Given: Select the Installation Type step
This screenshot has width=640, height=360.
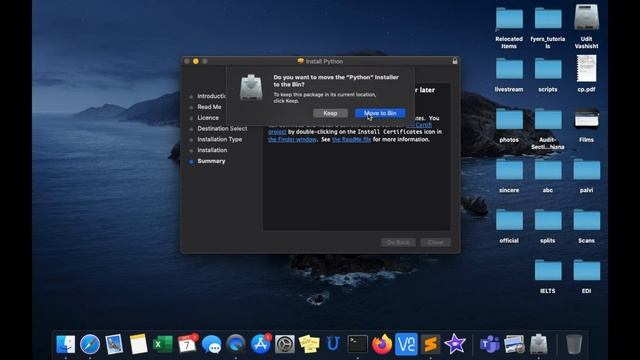Looking at the screenshot, I should [x=220, y=140].
